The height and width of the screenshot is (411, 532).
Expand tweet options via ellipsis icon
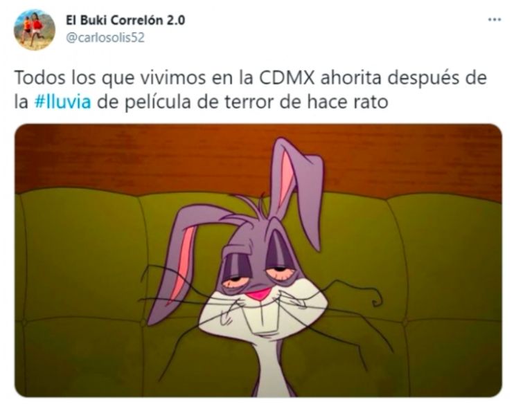(494, 19)
